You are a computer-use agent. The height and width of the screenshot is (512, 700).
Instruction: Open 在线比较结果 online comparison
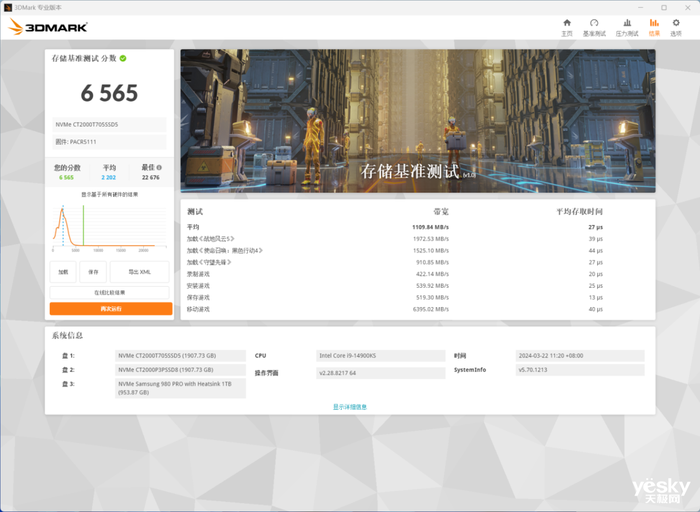(109, 292)
